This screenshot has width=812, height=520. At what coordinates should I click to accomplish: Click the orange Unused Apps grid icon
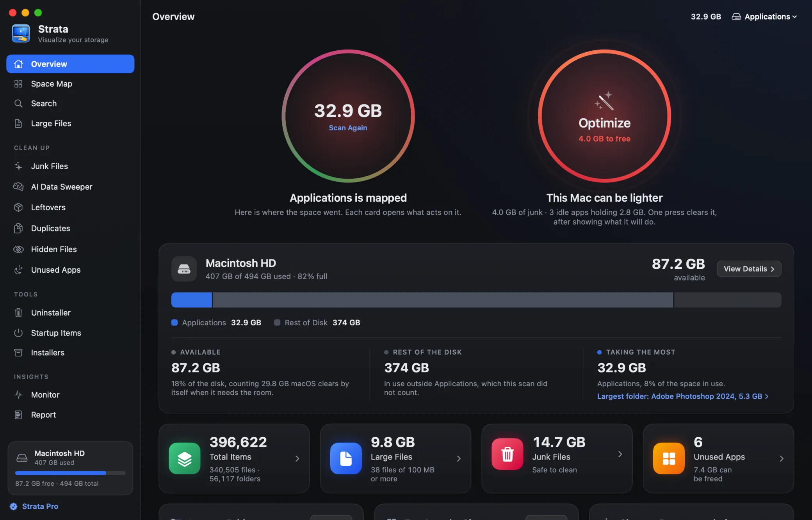pos(669,458)
